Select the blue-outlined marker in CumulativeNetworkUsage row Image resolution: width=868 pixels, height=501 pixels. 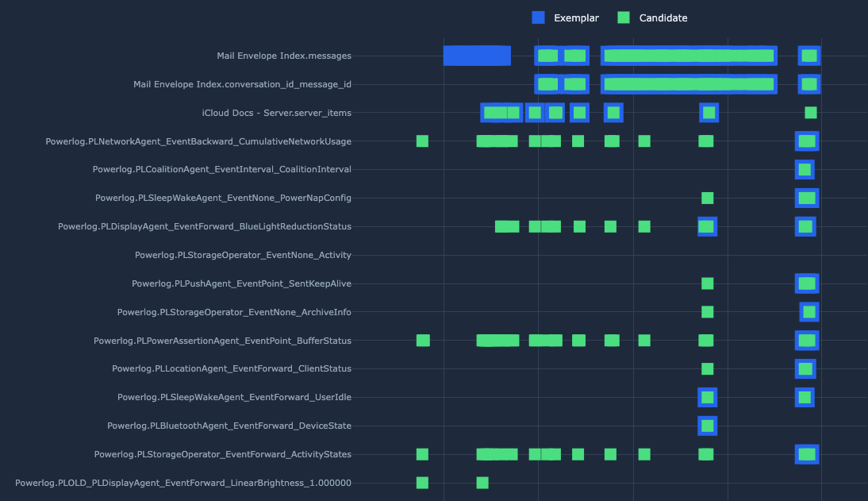point(807,141)
